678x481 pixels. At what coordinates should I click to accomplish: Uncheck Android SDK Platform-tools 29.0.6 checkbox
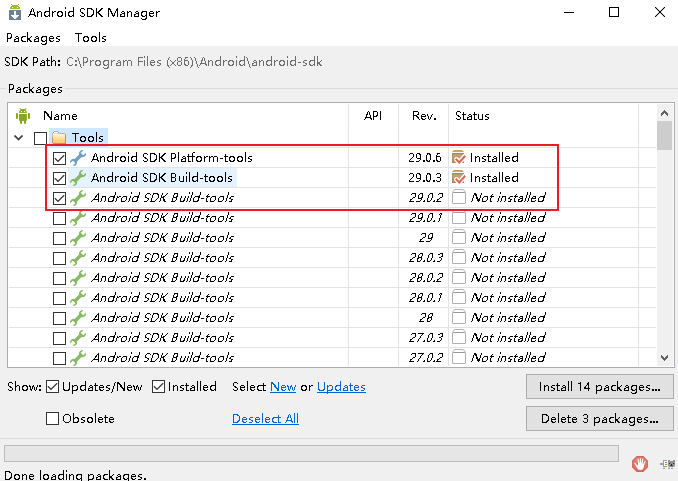click(x=59, y=158)
